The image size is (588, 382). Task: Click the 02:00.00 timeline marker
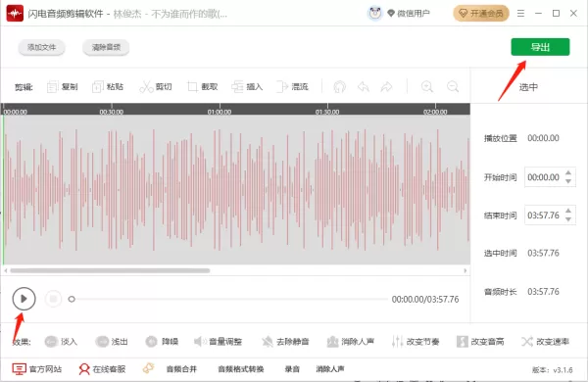[x=435, y=112]
